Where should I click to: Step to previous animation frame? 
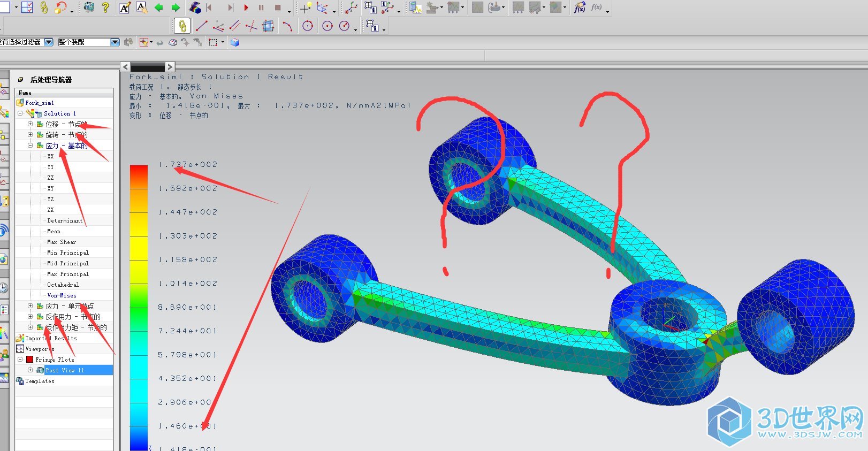209,7
